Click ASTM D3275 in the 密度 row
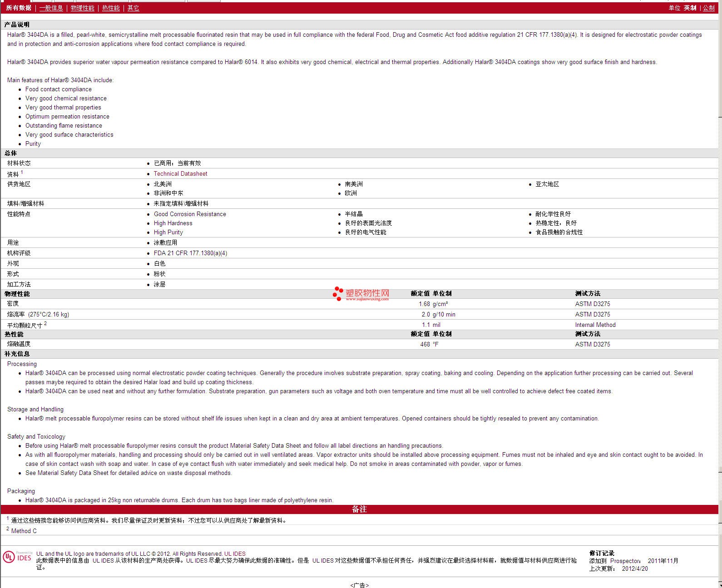The image size is (722, 588). [593, 304]
